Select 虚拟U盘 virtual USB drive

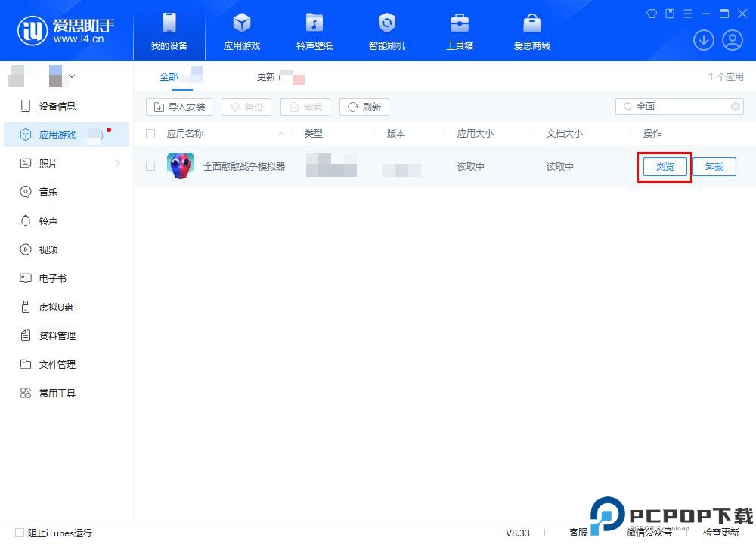(x=53, y=307)
